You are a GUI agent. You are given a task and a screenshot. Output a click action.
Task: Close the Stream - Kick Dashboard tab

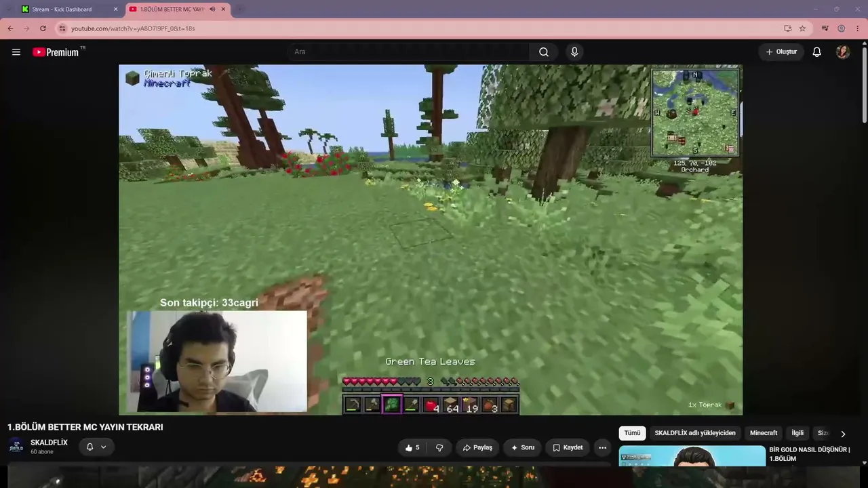click(x=115, y=9)
